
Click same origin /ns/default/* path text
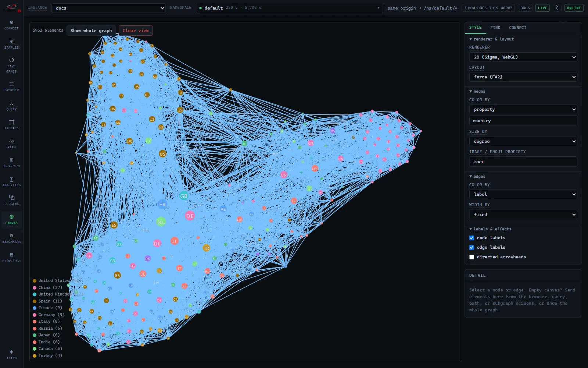coord(422,8)
